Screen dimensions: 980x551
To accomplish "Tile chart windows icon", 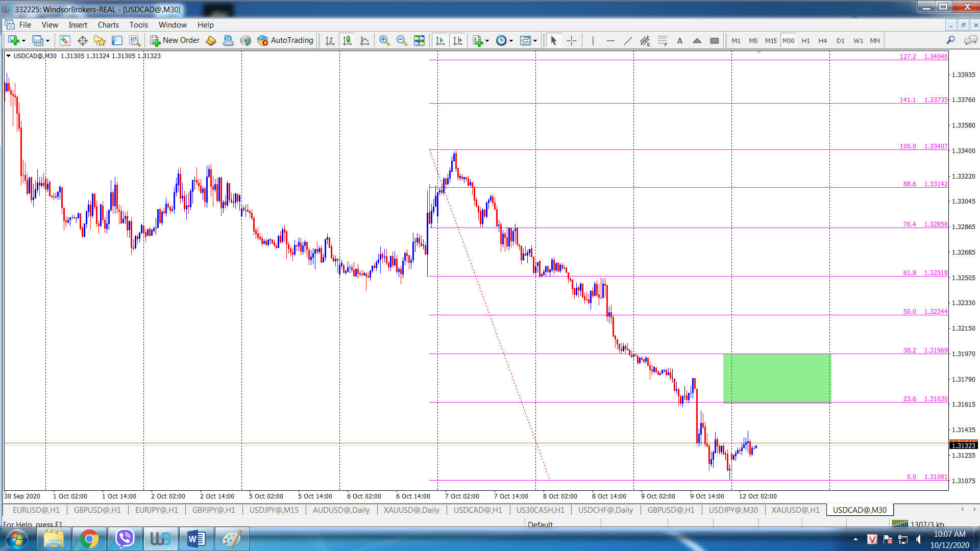I will click(419, 41).
